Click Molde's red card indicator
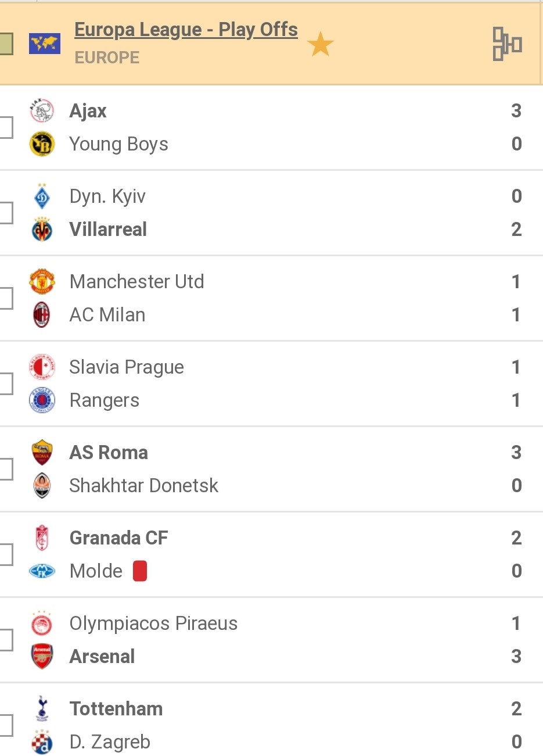Image resolution: width=543 pixels, height=756 pixels. (140, 571)
